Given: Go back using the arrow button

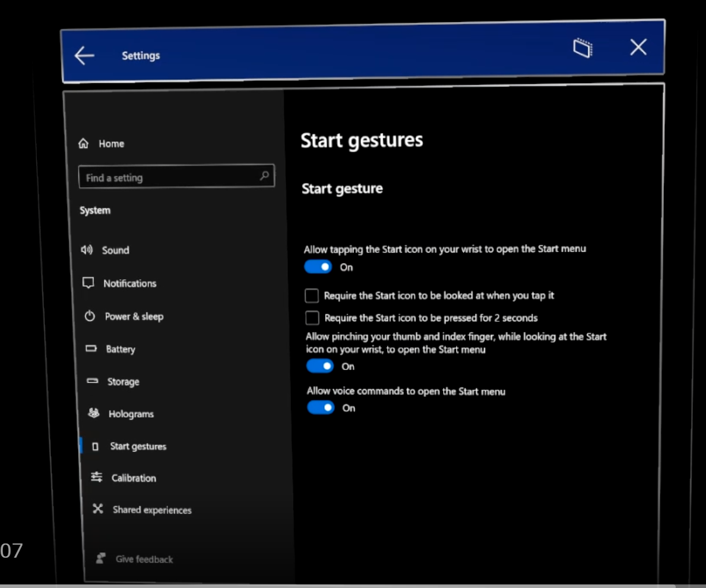Looking at the screenshot, I should point(84,55).
